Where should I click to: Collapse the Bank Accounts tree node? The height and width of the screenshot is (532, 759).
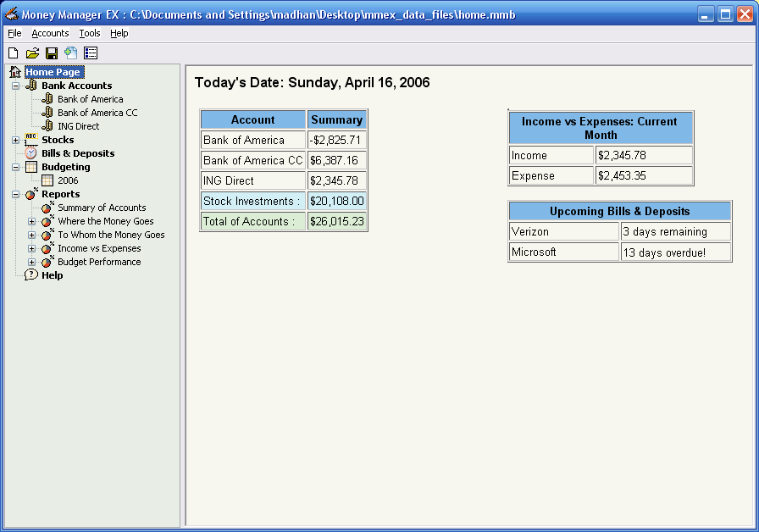point(15,86)
